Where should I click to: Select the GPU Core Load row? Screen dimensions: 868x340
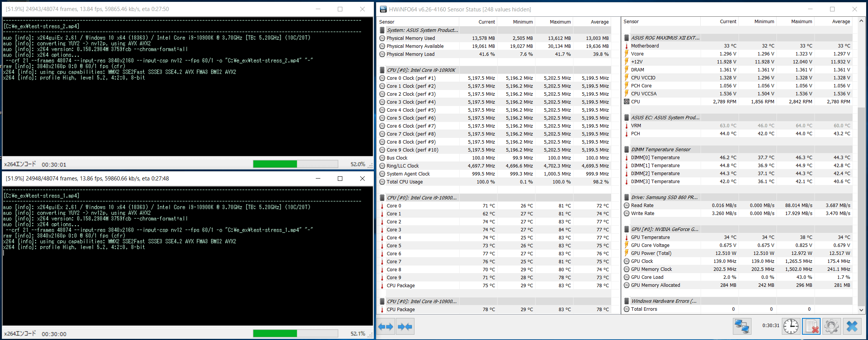tap(737, 277)
